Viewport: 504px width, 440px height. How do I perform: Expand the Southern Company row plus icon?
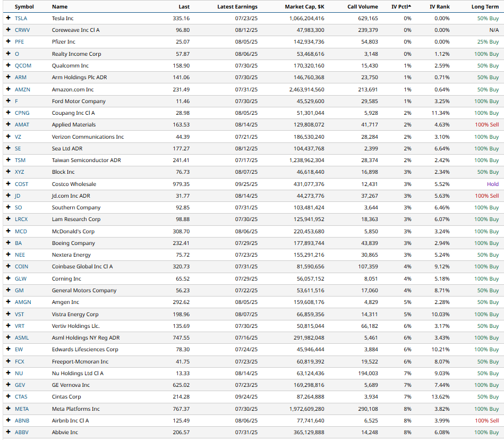coord(8,207)
